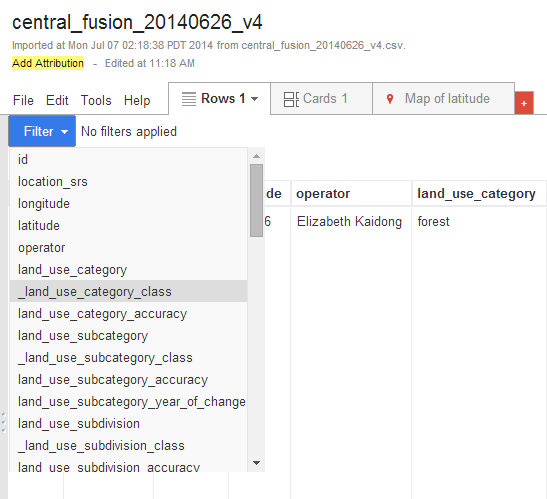This screenshot has height=499, width=547.
Task: Open the Edit menu
Action: [x=57, y=100]
